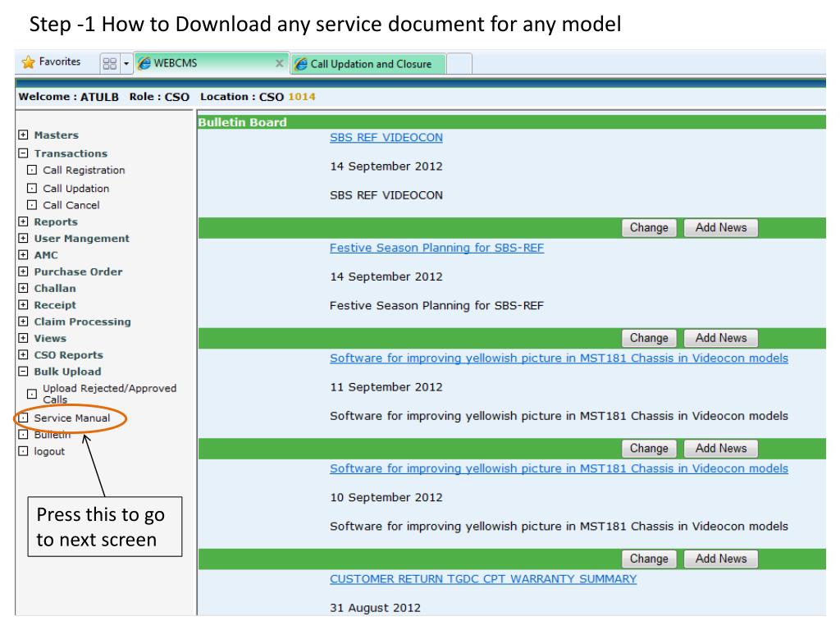Select the Welcome : ATULB text
Screen dimensions: 840x630
tap(69, 97)
